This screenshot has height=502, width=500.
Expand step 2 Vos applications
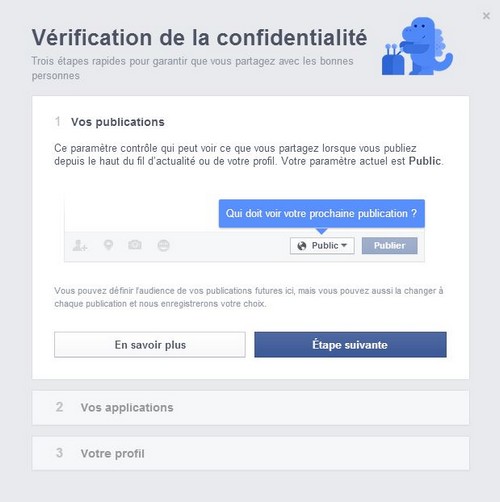[x=250, y=408]
